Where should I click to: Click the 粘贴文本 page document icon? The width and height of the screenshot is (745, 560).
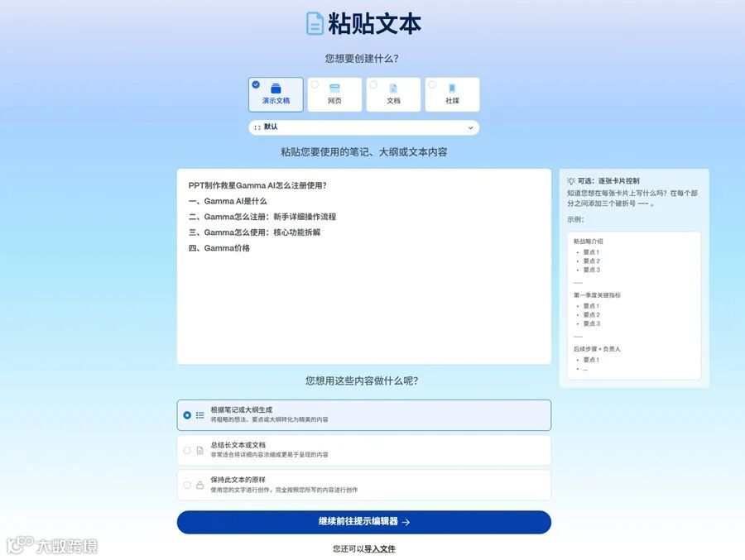point(315,23)
